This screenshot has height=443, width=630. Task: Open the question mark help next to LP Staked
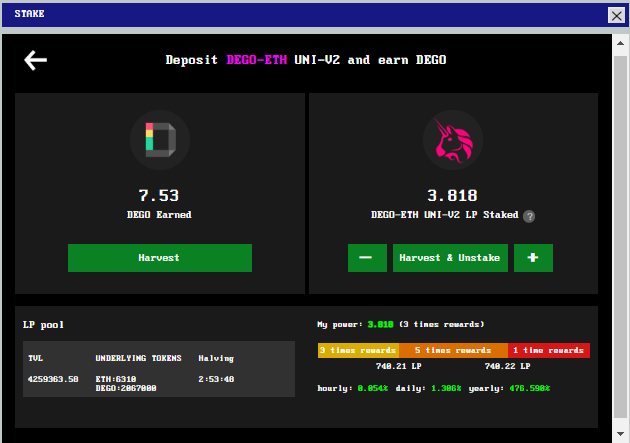point(529,216)
